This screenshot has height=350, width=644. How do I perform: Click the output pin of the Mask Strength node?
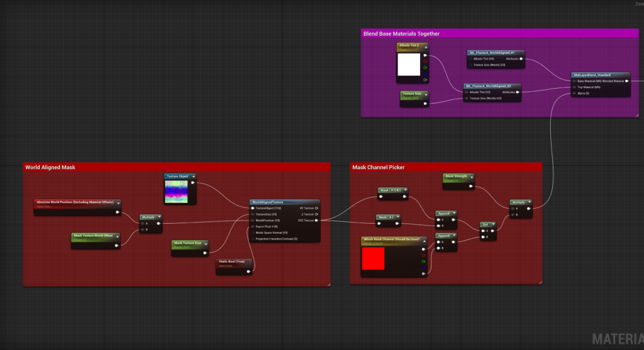pos(472,187)
